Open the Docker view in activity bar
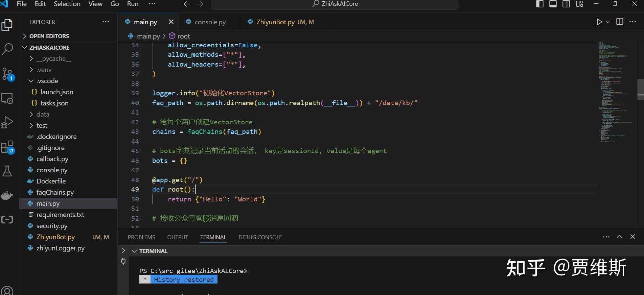 [x=7, y=195]
